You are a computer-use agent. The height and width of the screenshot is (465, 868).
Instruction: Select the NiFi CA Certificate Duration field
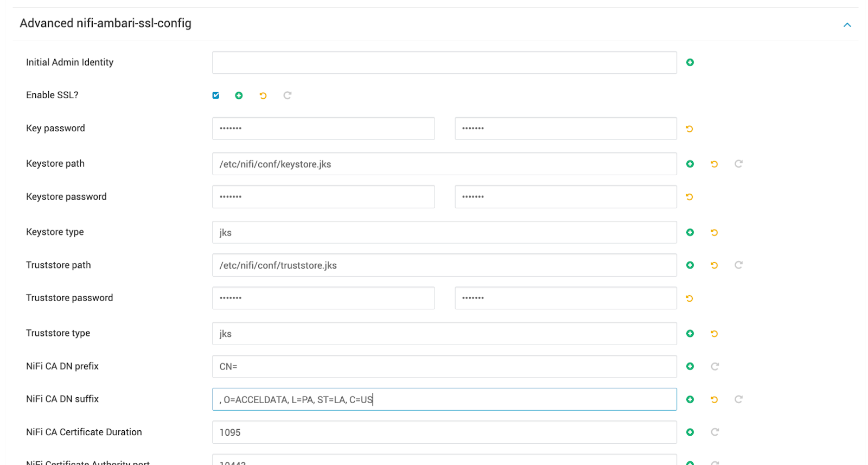pos(444,432)
